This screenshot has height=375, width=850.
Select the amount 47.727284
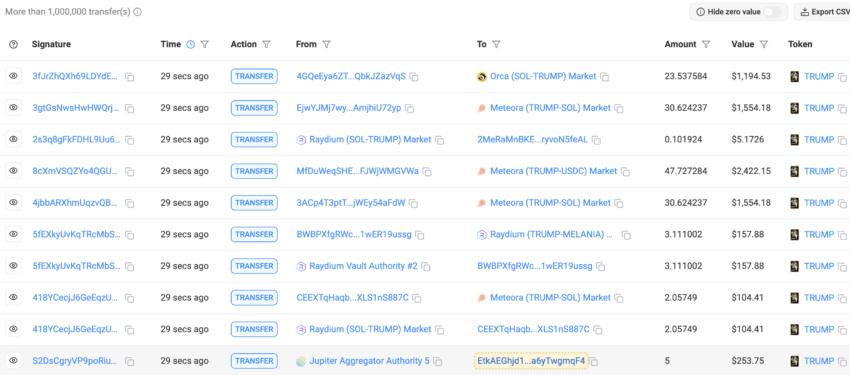[x=686, y=171]
